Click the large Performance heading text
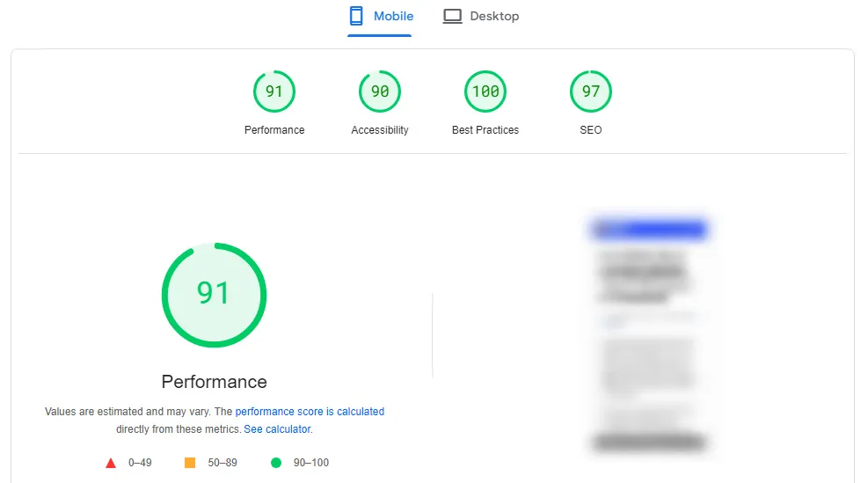Viewport: 868px width, 483px height. point(214,382)
